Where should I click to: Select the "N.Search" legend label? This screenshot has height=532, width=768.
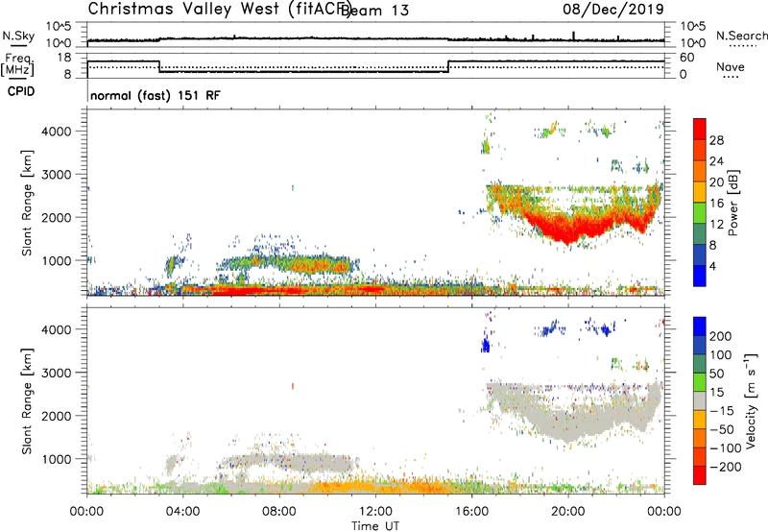742,36
